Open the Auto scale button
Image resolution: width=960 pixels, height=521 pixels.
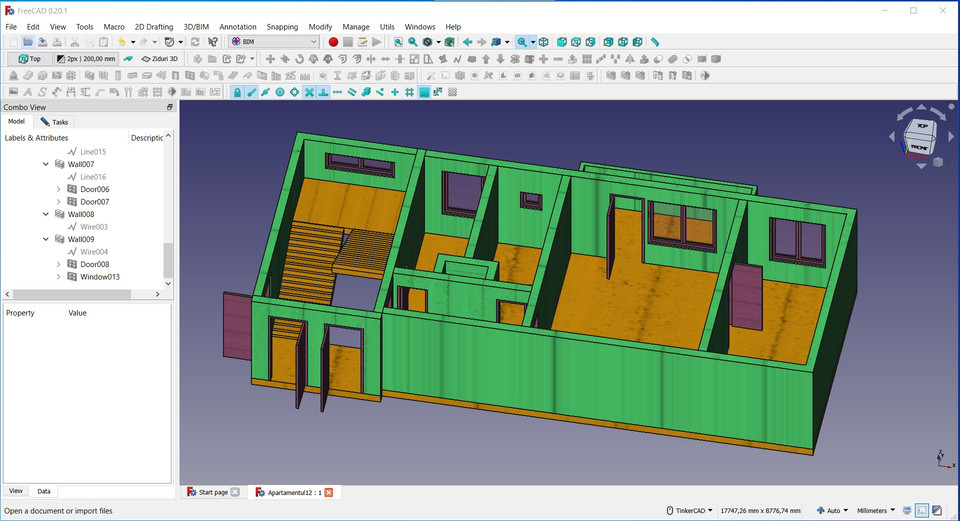(833, 510)
